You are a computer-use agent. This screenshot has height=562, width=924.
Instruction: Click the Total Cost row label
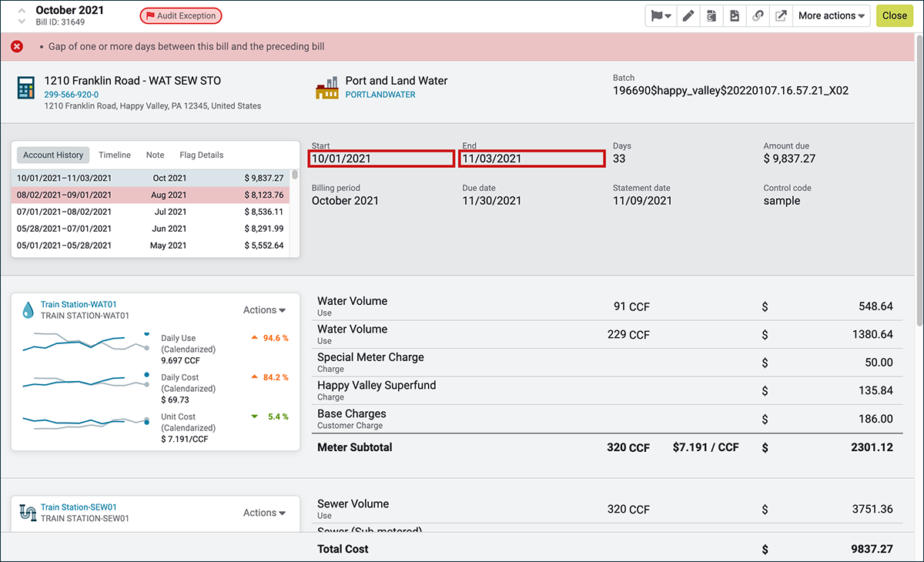tap(343, 549)
